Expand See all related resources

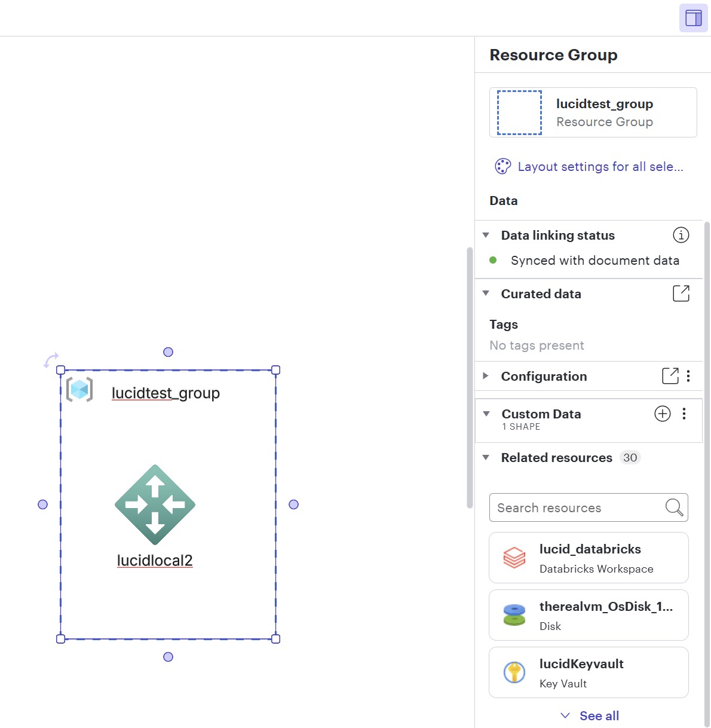tap(590, 715)
